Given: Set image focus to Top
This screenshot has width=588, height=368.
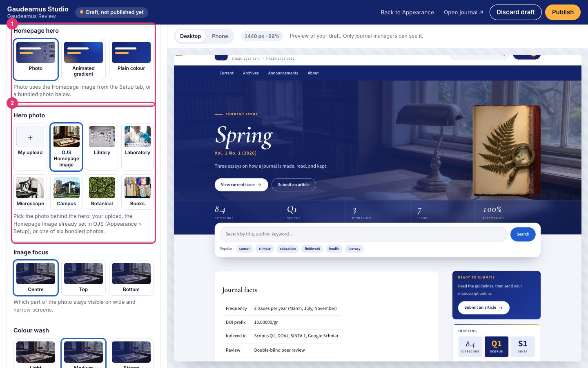Looking at the screenshot, I should click(x=83, y=278).
